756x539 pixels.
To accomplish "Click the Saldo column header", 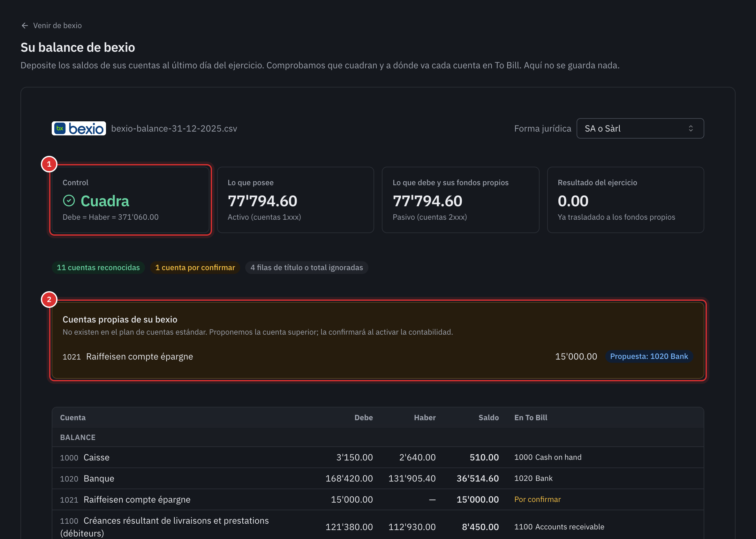I will click(x=488, y=418).
